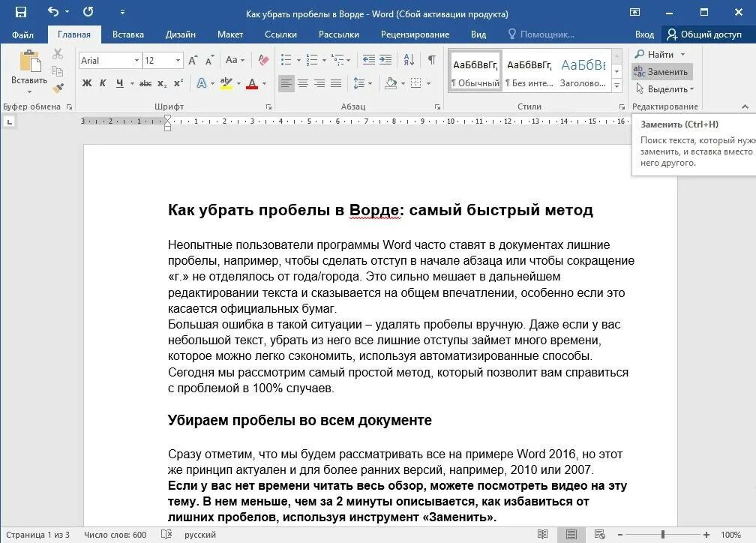Save the document with the floppy icon
The width and height of the screenshot is (756, 543).
click(21, 12)
